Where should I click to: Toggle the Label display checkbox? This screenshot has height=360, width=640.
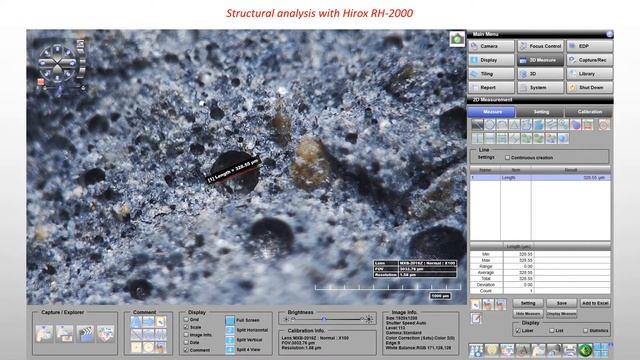518,331
